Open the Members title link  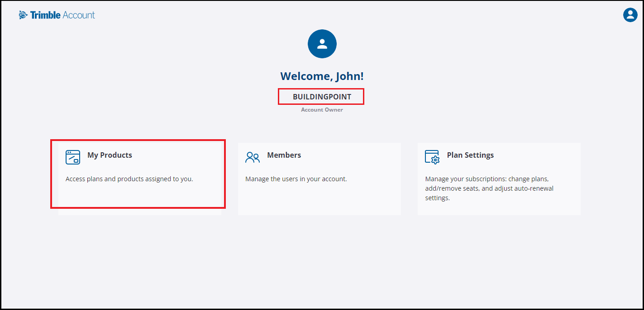(x=284, y=155)
